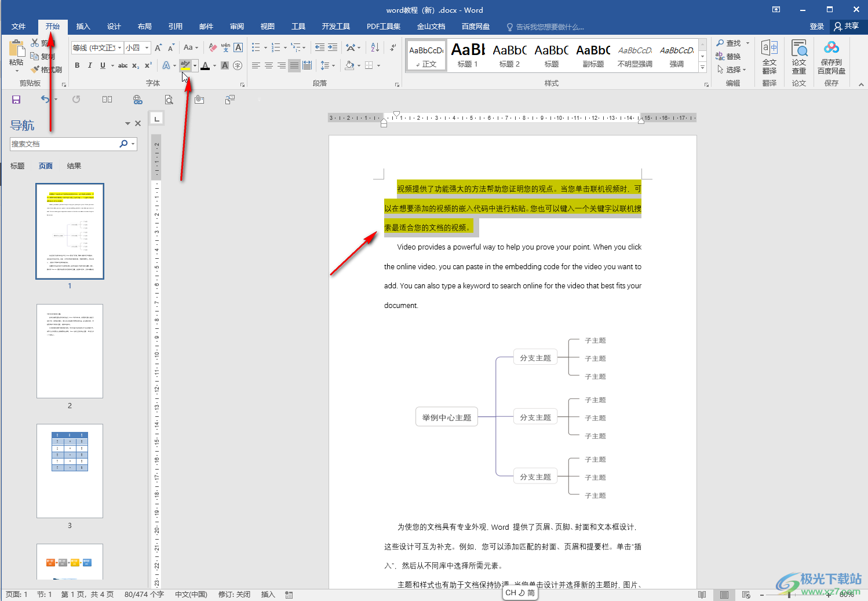Show or hide paragraph marks
Viewport: 868px width, 601px height.
pos(393,47)
